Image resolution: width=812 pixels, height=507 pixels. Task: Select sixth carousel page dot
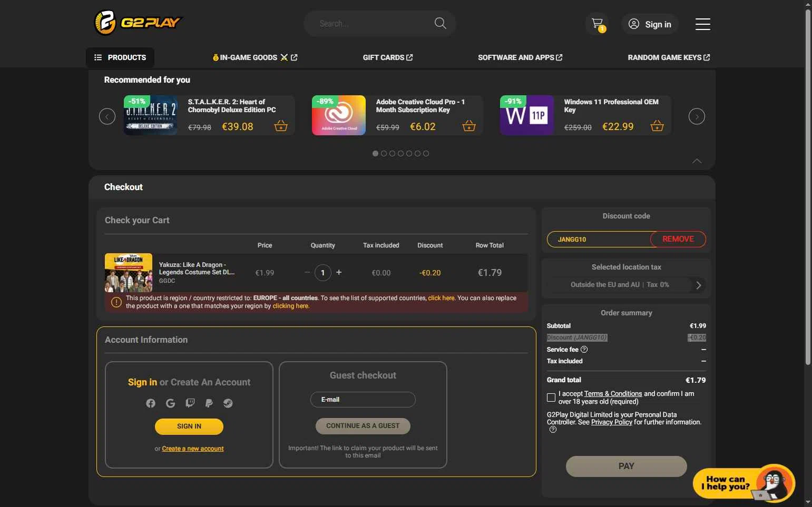pyautogui.click(x=417, y=154)
